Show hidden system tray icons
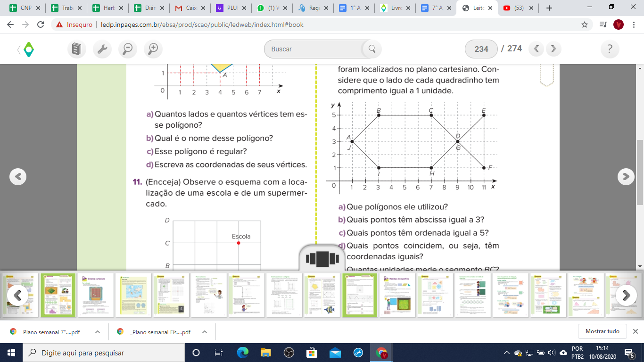 507,353
